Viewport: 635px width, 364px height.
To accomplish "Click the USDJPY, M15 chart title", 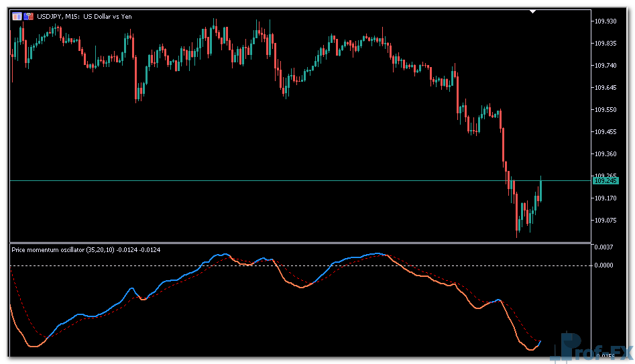I will pyautogui.click(x=84, y=16).
